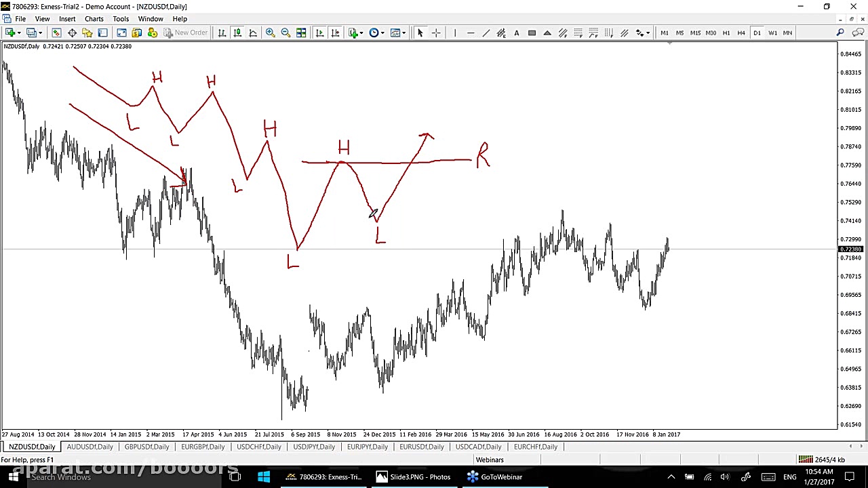Switch timeframe to MN monthly
This screenshot has height=488, width=868.
point(787,33)
